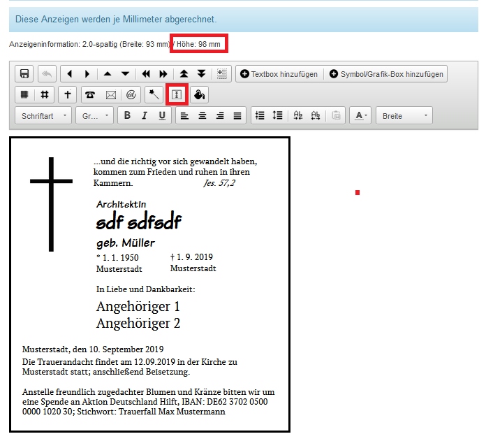Click the greyed paste clipboard icon
The height and width of the screenshot is (448, 486).
pyautogui.click(x=336, y=116)
